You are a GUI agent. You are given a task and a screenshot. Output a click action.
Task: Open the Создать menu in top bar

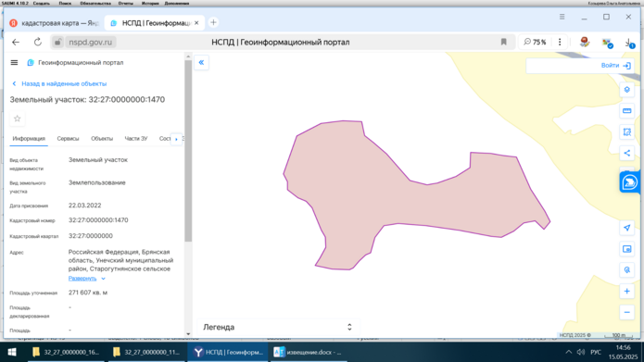(42, 3)
